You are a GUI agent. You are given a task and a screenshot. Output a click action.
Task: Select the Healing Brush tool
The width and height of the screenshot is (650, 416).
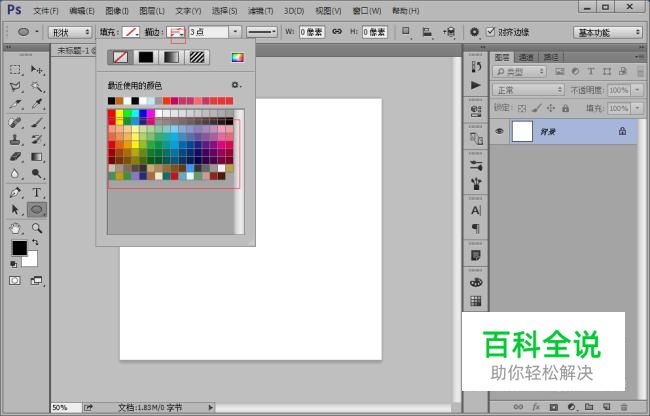15,123
